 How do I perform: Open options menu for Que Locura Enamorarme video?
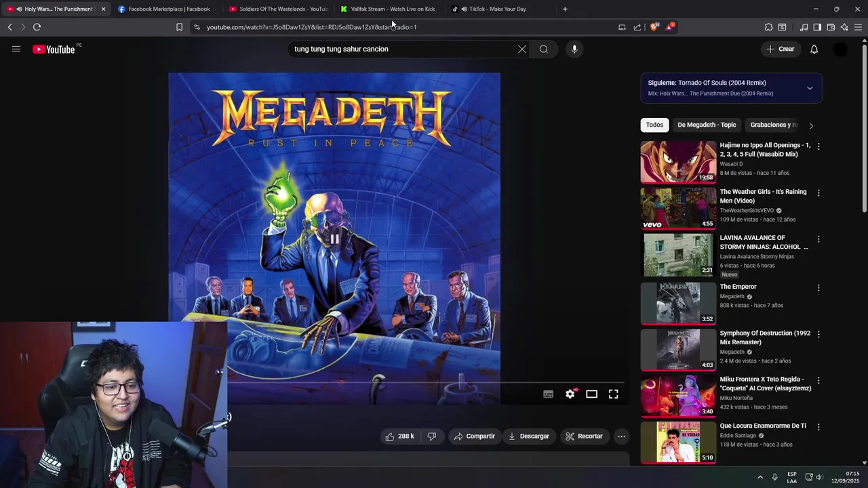[818, 427]
